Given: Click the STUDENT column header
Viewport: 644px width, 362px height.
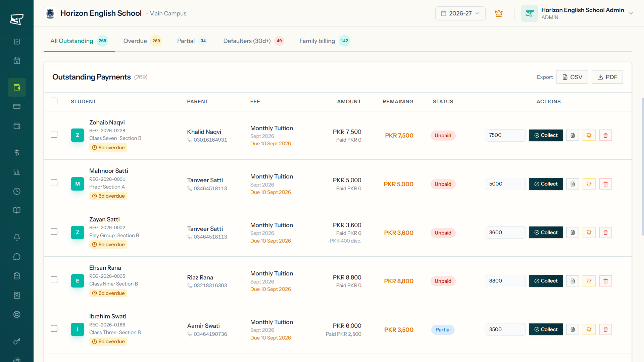Looking at the screenshot, I should [83, 102].
